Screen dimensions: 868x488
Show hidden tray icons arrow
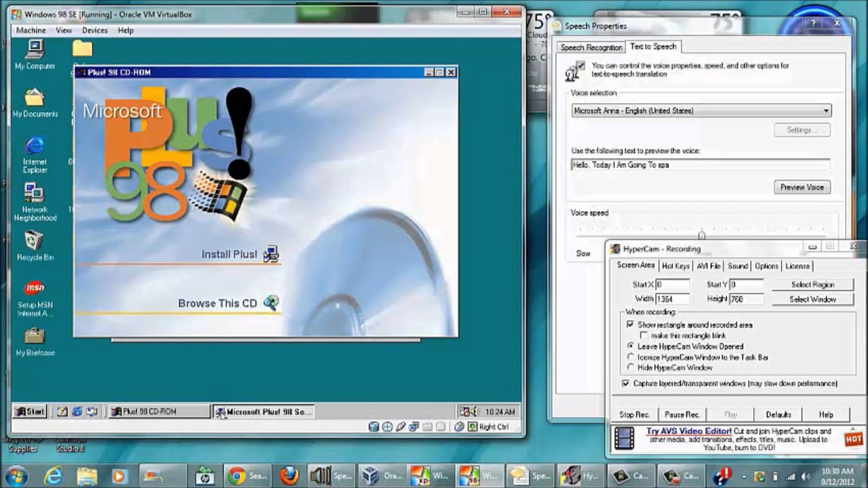[745, 476]
